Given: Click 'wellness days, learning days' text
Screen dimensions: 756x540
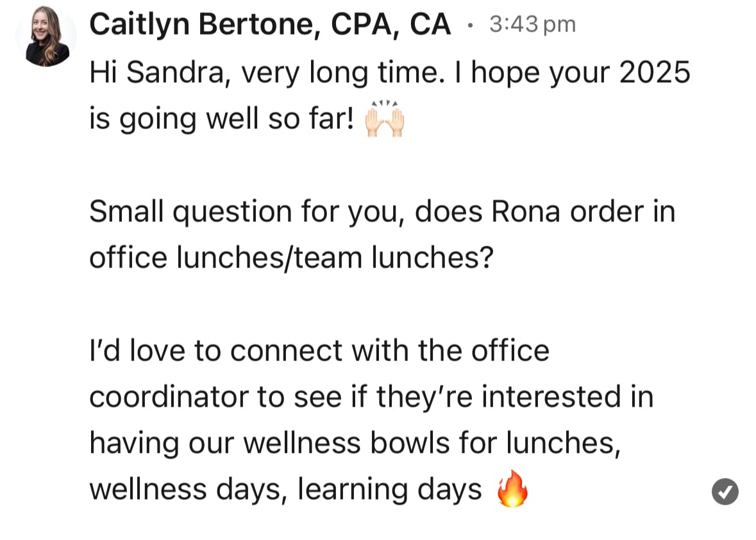Looking at the screenshot, I should click(285, 489).
